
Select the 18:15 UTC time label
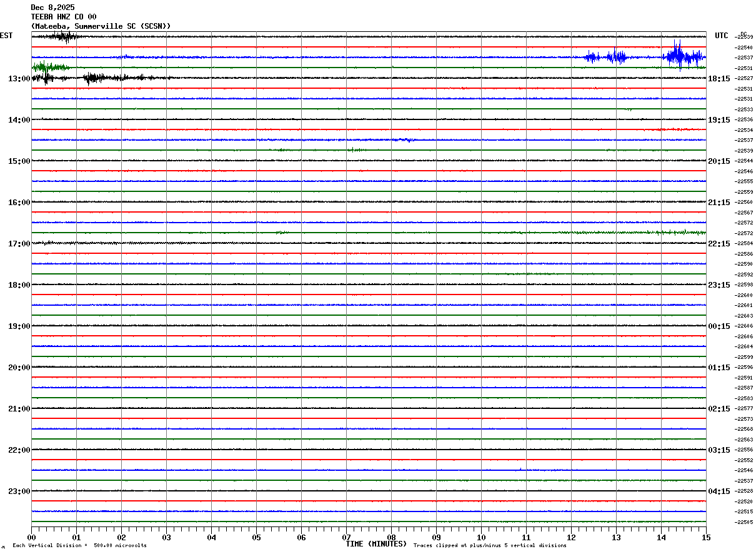(719, 79)
